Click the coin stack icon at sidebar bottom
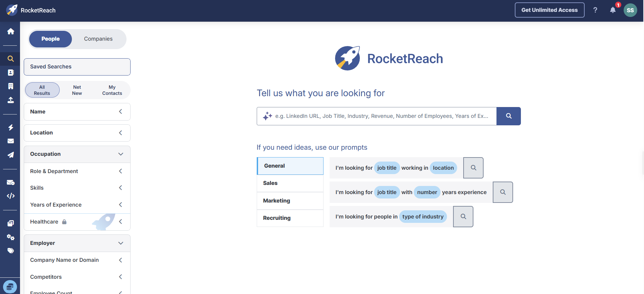The height and width of the screenshot is (294, 644). tap(10, 287)
